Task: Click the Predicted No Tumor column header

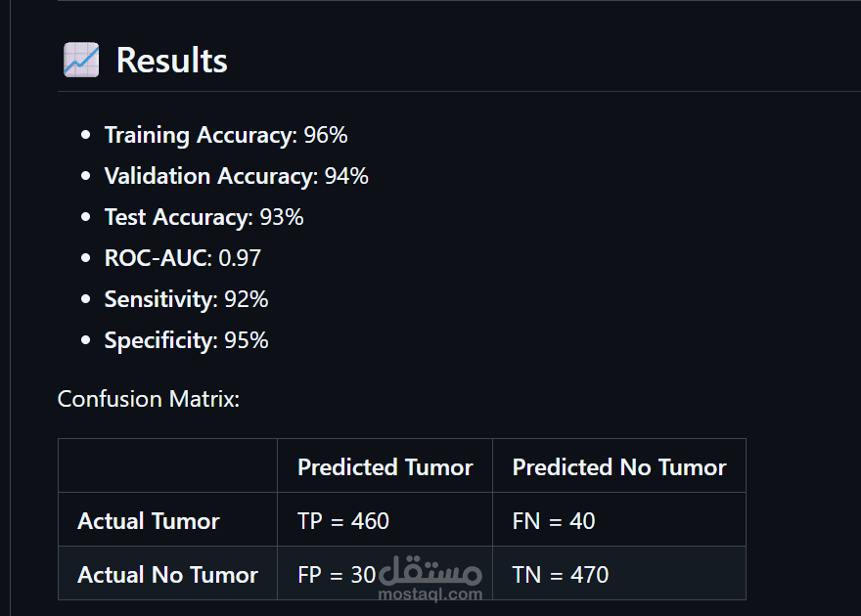Action: (618, 467)
